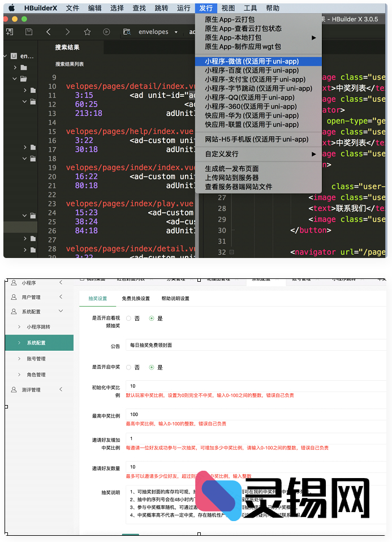
Task: Select 否 for 是否开启中奖
Action: [x=129, y=367]
